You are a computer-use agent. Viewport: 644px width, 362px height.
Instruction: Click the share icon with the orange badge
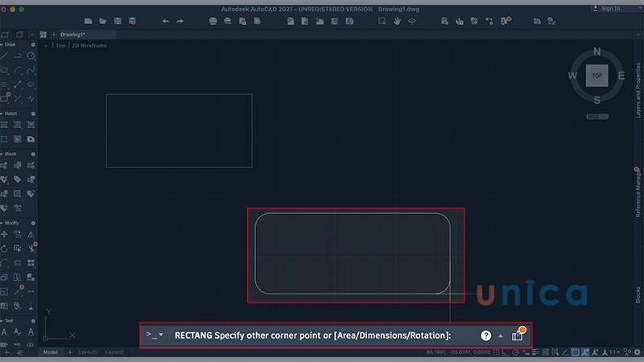517,335
